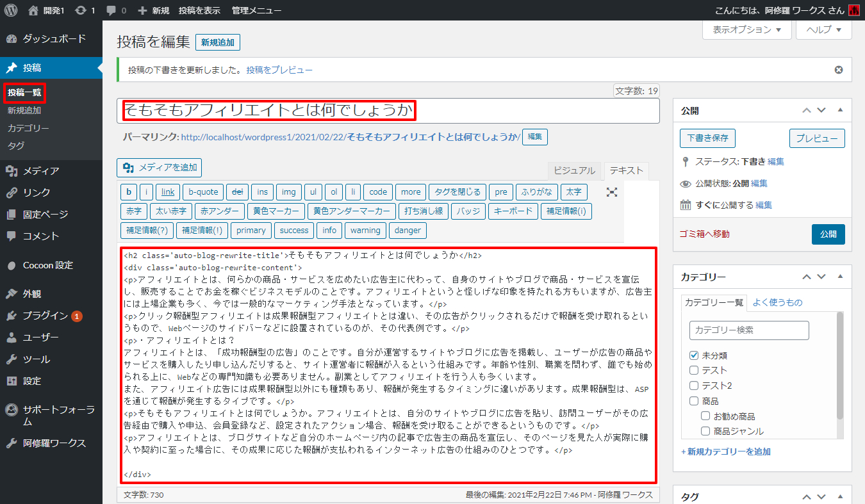The width and height of the screenshot is (865, 504).
Task: Open 外観 in the sidebar
Action: click(51, 294)
